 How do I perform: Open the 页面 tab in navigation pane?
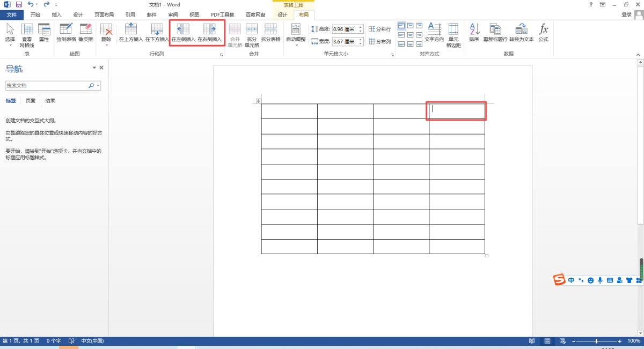click(x=31, y=101)
